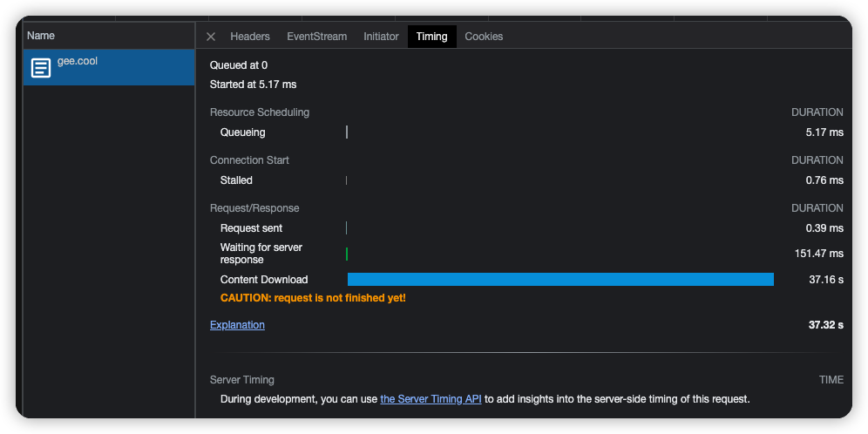Click the Queueing timing marker
The image size is (868, 434).
347,132
